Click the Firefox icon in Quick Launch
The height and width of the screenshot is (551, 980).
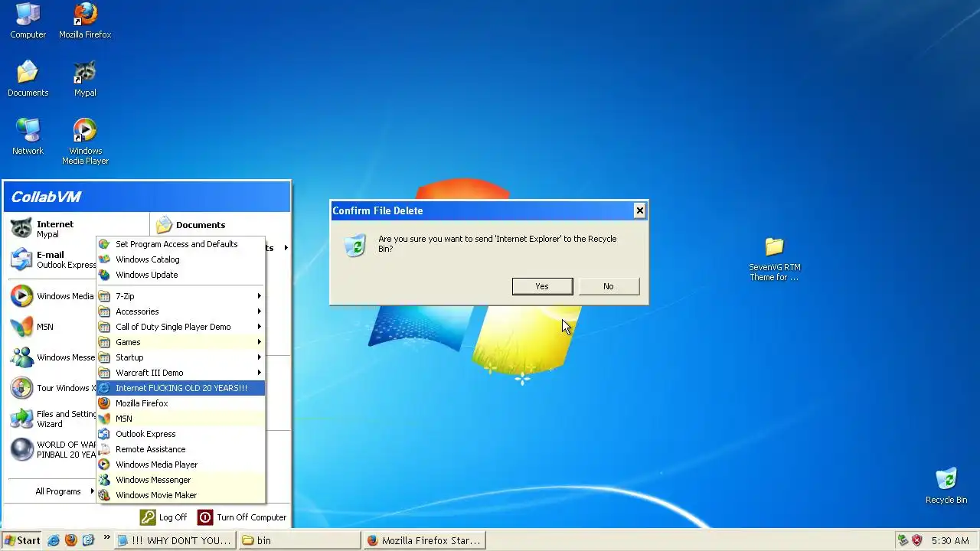(70, 540)
